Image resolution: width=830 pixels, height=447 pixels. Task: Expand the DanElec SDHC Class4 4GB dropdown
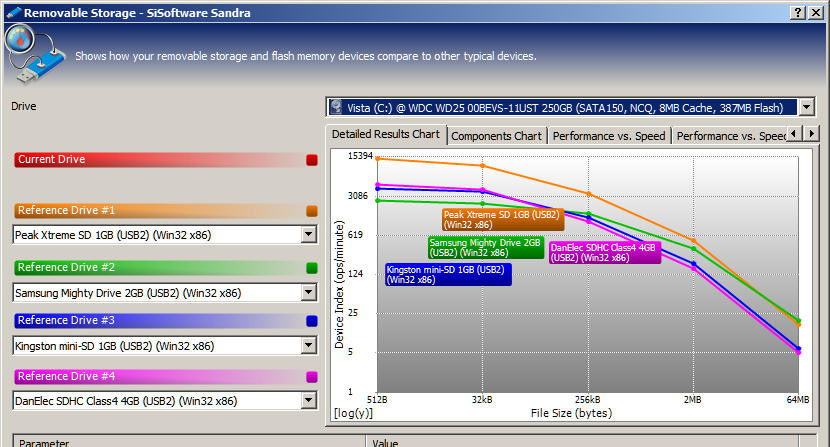point(309,400)
